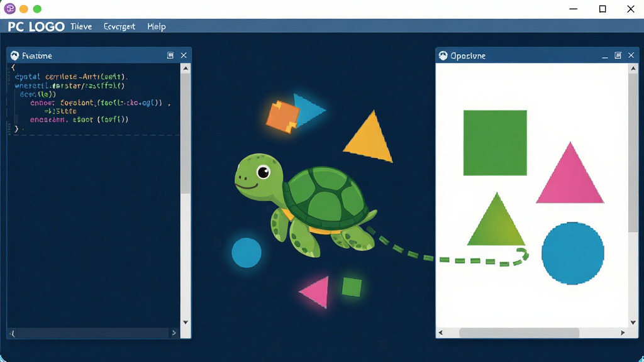The width and height of the screenshot is (644, 362).
Task: Click the turtle icon beside the Opasivne title
Action: pos(443,55)
